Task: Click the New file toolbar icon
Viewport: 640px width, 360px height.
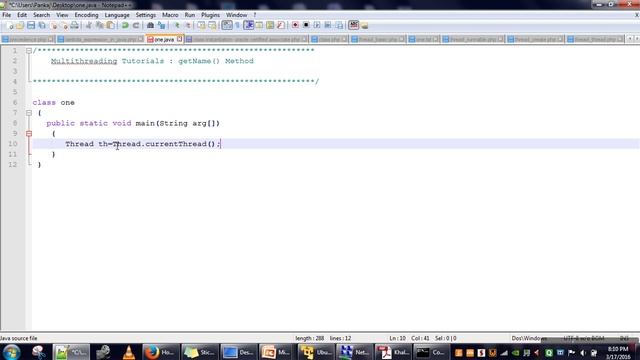Action: (10, 25)
